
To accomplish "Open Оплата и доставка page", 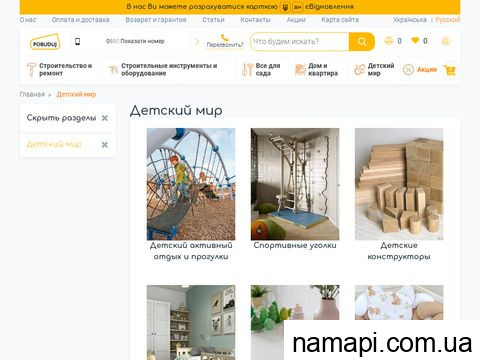I will pos(81,20).
